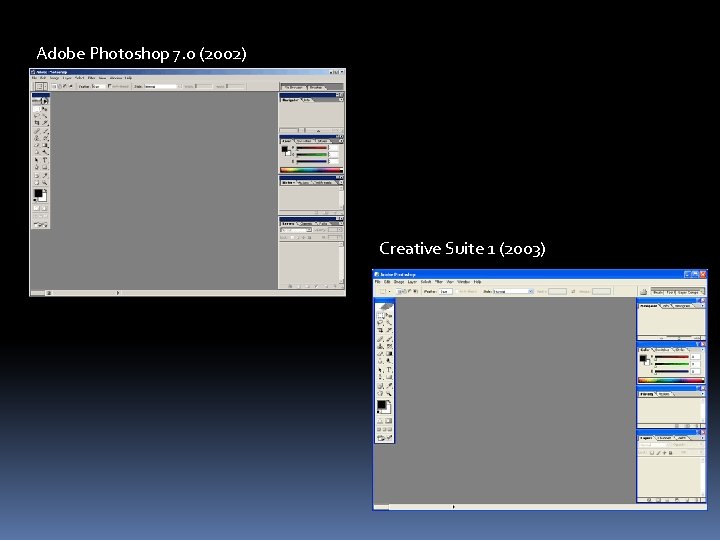Enable Quick Mask mode in CS toolbox
This screenshot has height=540, width=720.
[389, 421]
